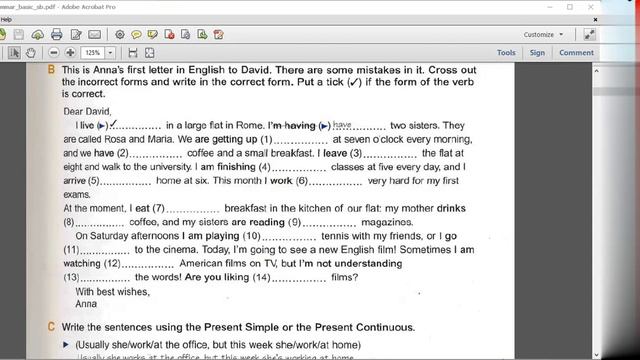Open the Customize dropdown
This screenshot has height=360, width=640.
[543, 35]
